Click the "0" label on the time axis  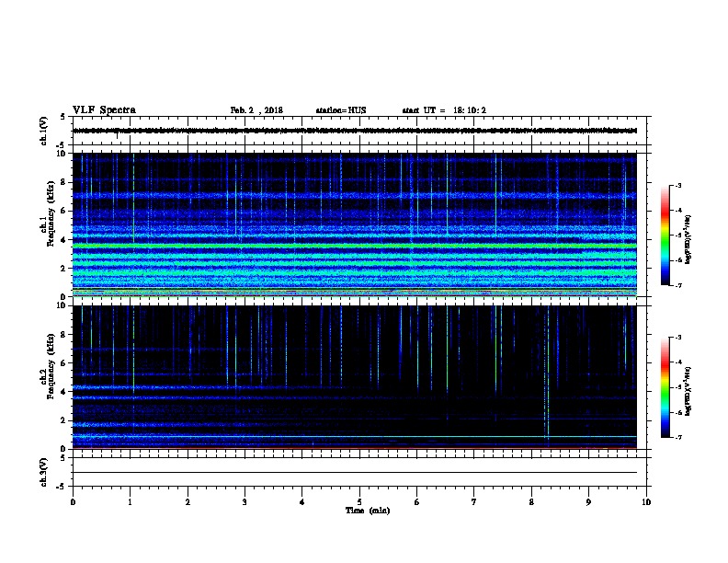73,501
